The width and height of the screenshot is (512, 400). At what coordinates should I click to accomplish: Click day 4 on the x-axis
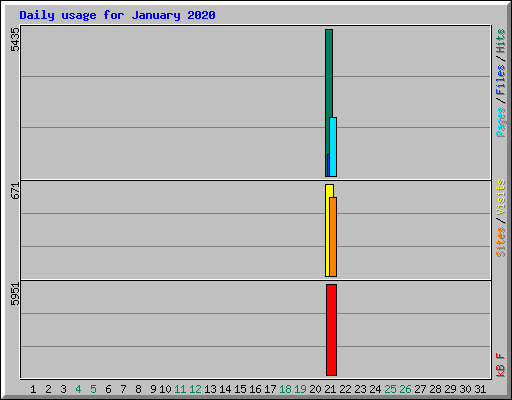[x=78, y=389]
